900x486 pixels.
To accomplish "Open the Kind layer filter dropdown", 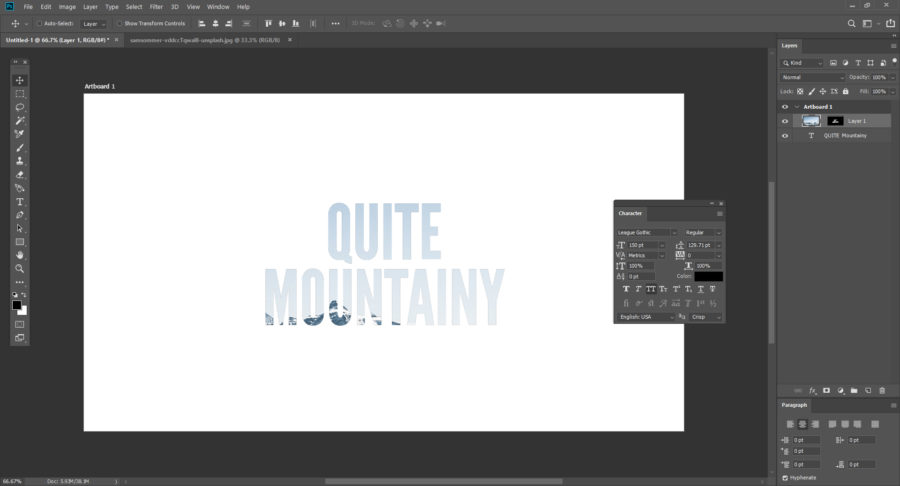I will (x=802, y=63).
